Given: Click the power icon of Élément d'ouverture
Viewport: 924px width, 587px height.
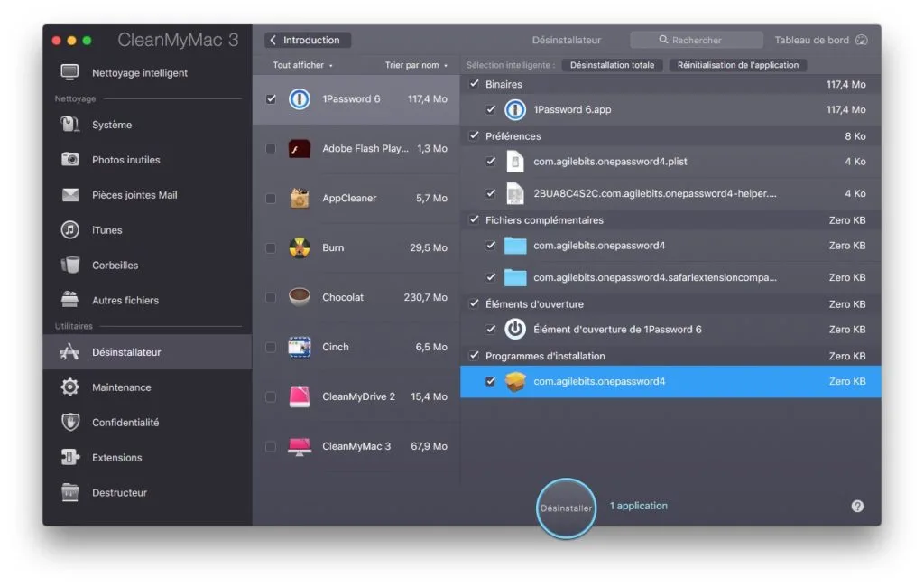Looking at the screenshot, I should pos(515,330).
